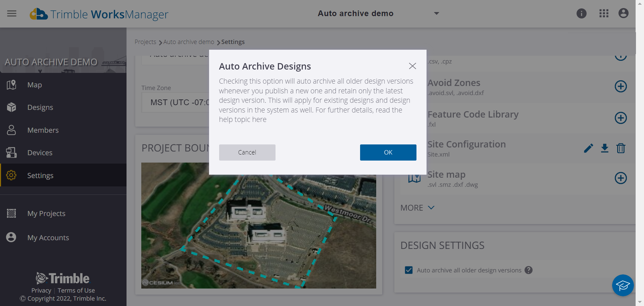Edit the Site Configuration file
Image resolution: width=644 pixels, height=306 pixels.
pos(588,148)
